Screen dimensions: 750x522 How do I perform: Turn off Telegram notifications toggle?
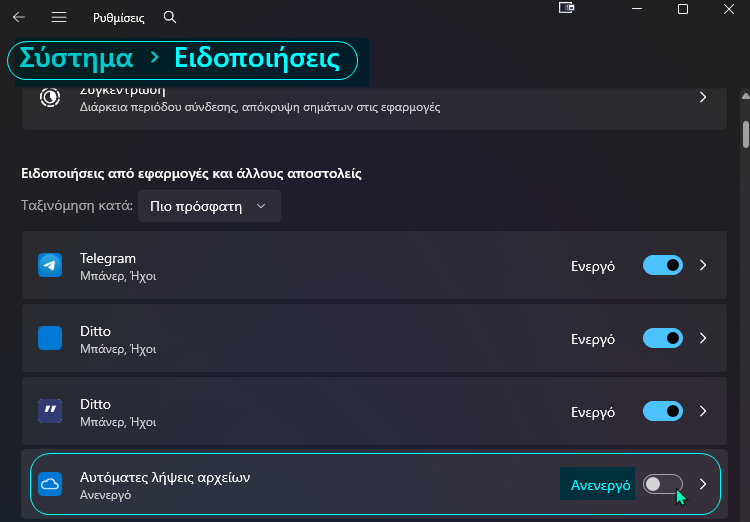click(662, 265)
